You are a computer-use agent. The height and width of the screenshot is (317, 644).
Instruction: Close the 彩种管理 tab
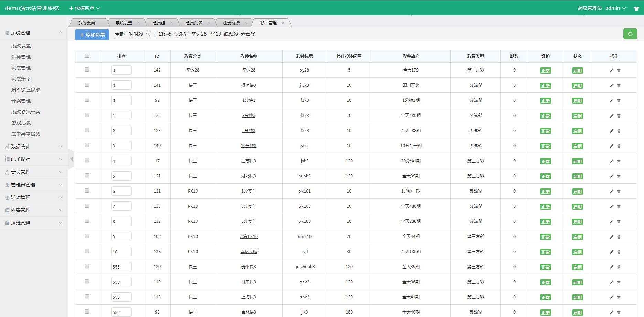click(x=283, y=23)
